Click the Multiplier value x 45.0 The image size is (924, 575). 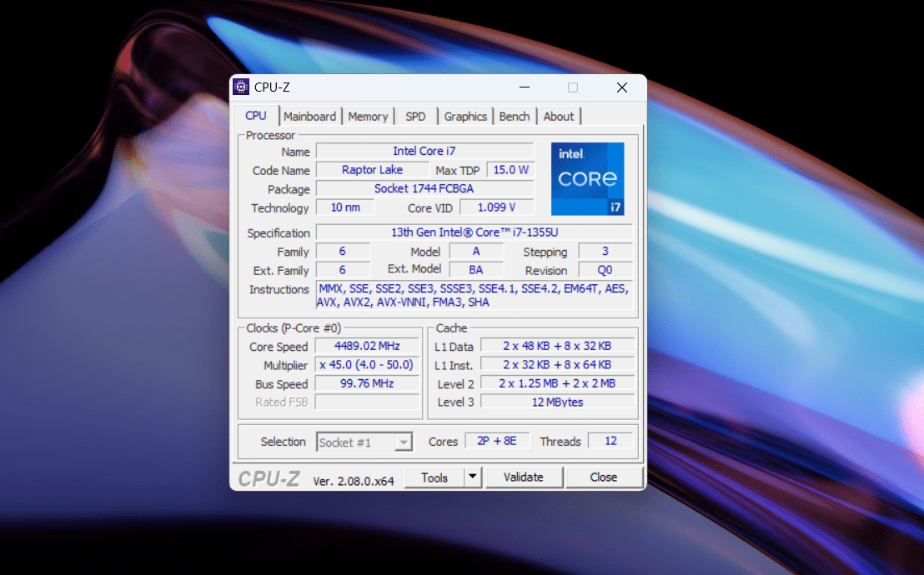(x=367, y=365)
